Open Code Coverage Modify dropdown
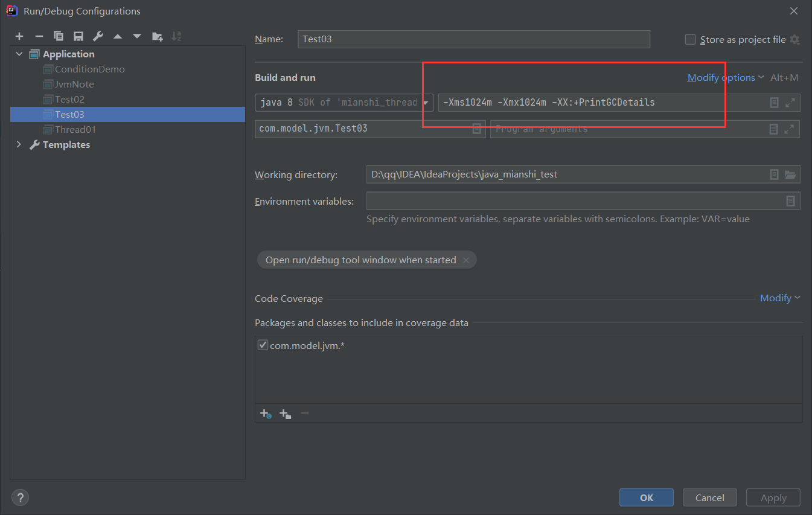 (780, 298)
